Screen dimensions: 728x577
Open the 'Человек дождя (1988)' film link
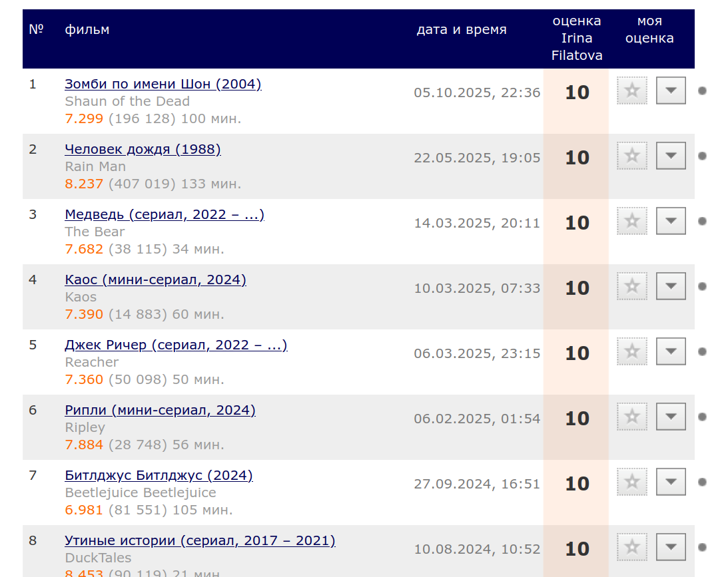pyautogui.click(x=143, y=149)
